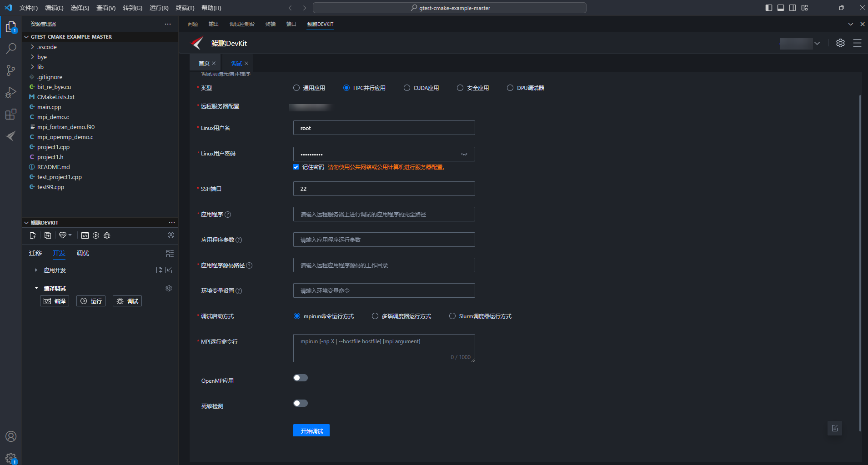Switch to the 调试控制台 panel tab
Screen dimensions: 868x465
click(242, 24)
